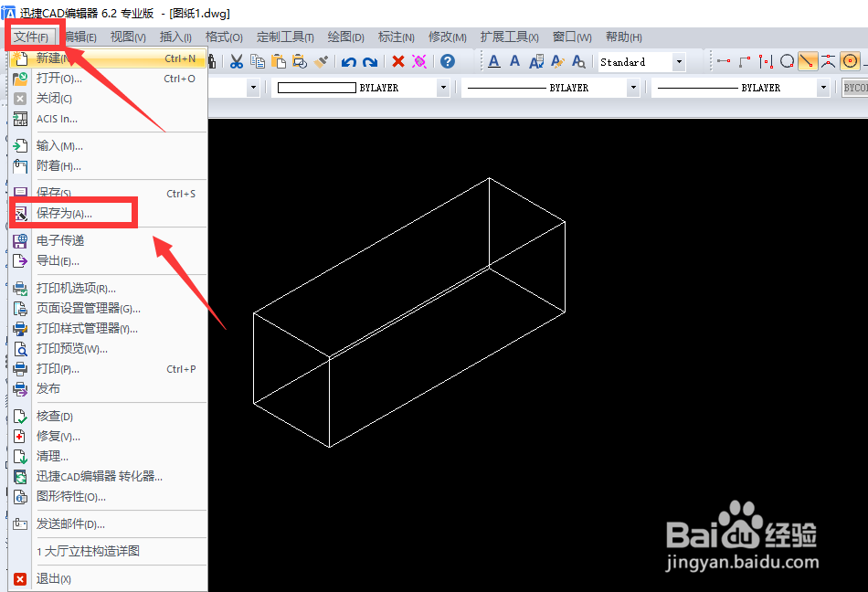Click the underlined A multiline text icon
868x592 pixels.
[x=494, y=61]
